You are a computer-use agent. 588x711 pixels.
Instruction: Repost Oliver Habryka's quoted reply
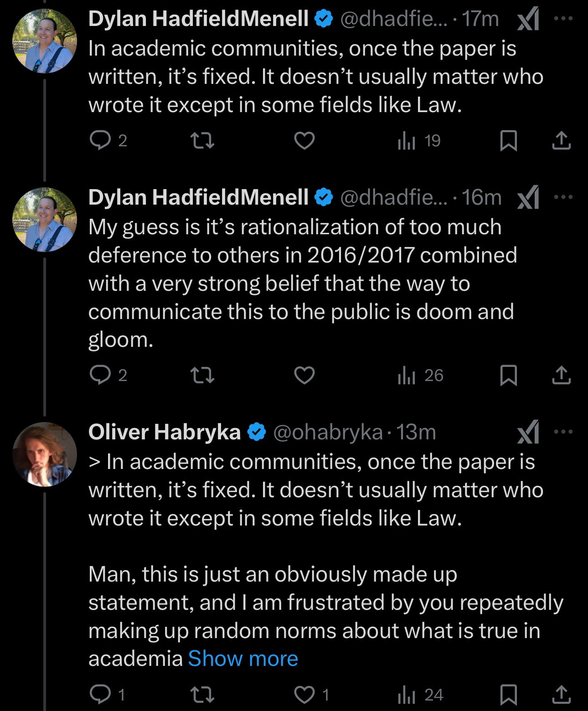point(202,695)
